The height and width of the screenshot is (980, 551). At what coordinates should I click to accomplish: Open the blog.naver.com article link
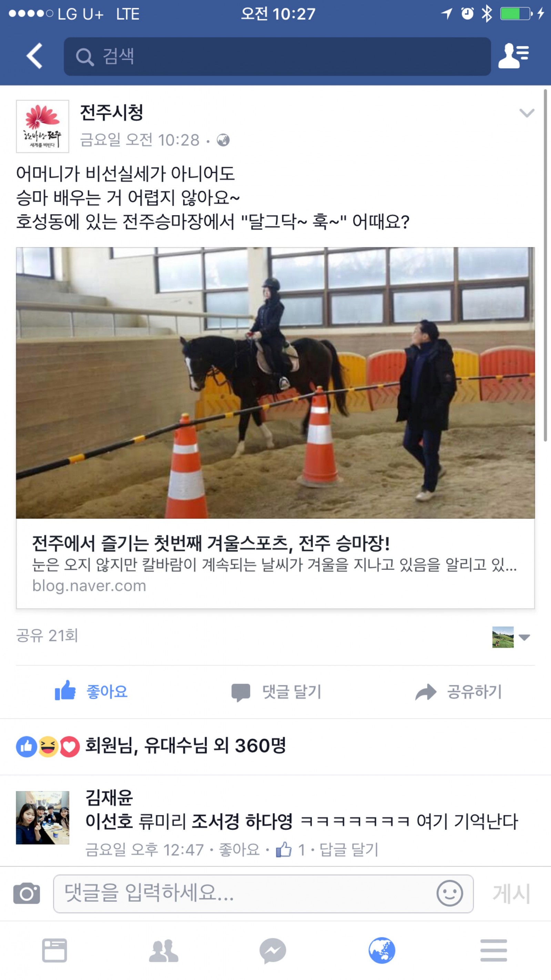pos(275,564)
